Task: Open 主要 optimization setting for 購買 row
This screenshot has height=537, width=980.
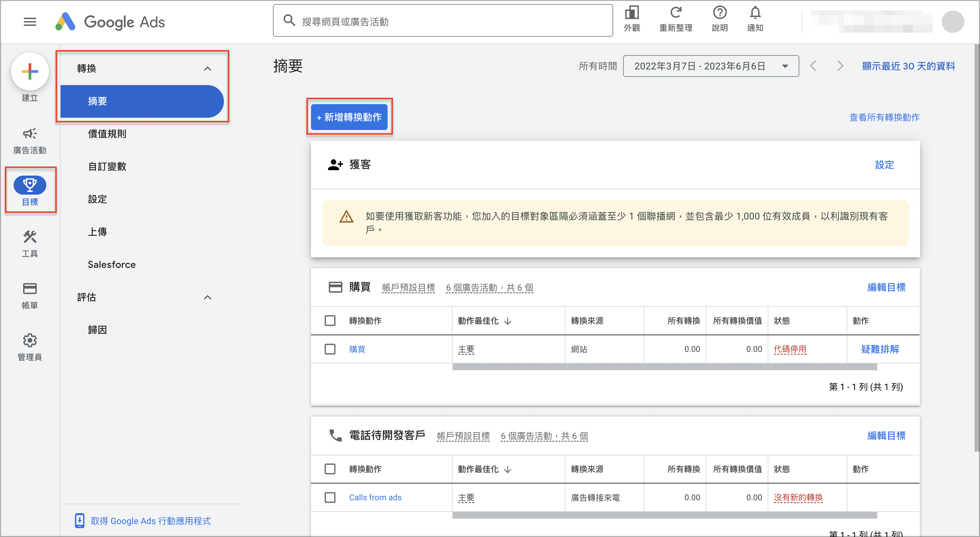Action: pos(466,349)
